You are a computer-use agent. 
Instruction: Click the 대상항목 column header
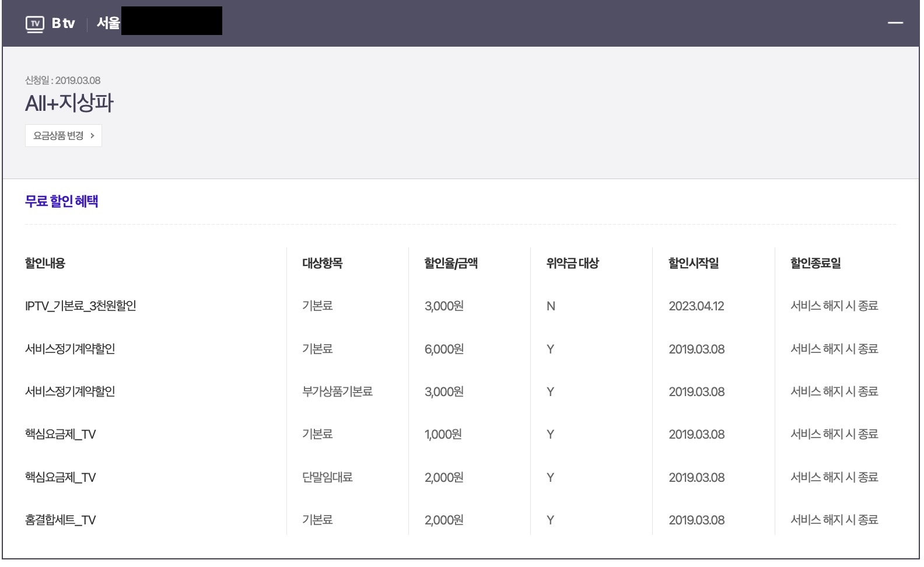(x=322, y=263)
